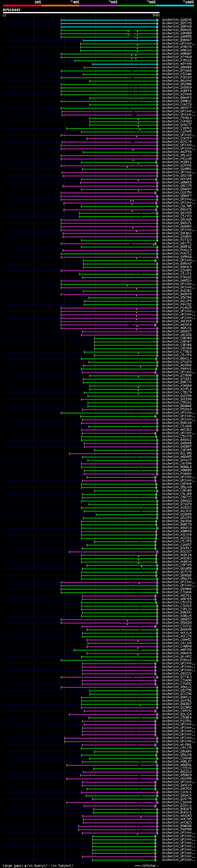Click the white query length bar

click(x=81, y=13)
